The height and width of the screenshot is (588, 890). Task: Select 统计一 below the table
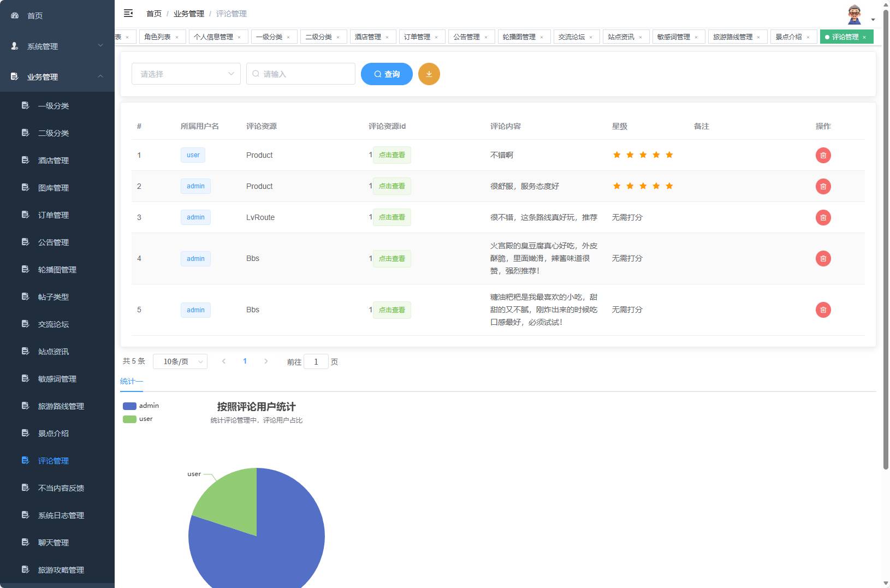pos(131,381)
